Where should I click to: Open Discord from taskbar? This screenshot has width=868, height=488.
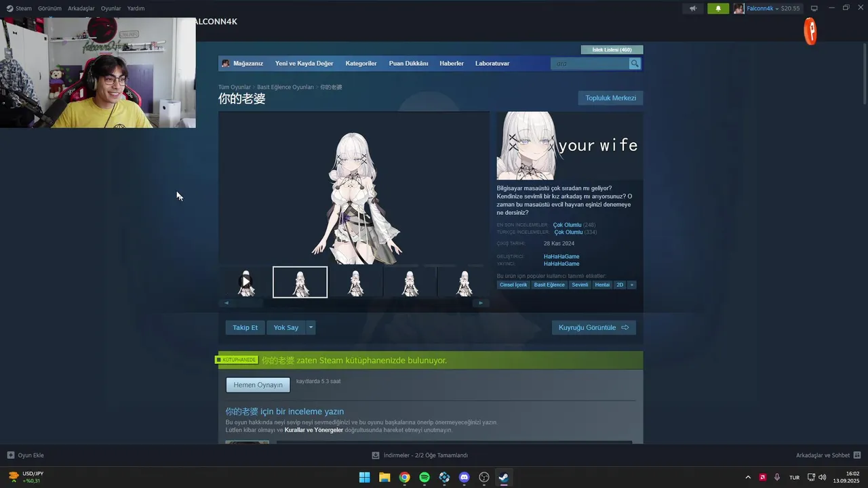(x=464, y=477)
